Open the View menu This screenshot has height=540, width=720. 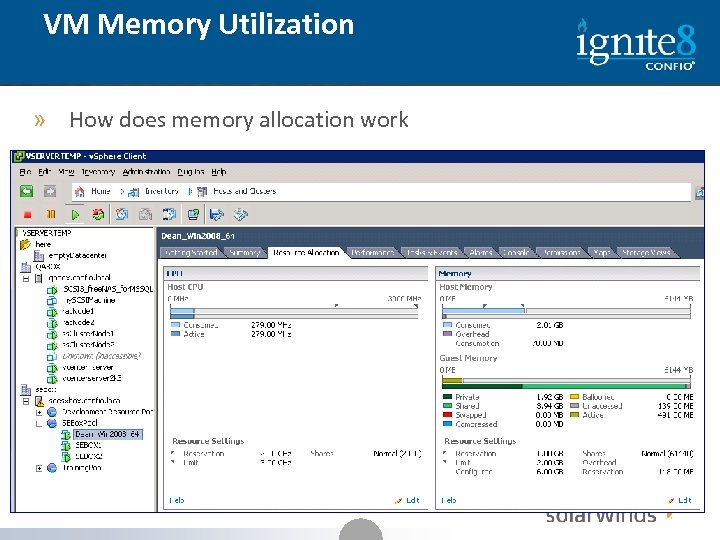[66, 172]
